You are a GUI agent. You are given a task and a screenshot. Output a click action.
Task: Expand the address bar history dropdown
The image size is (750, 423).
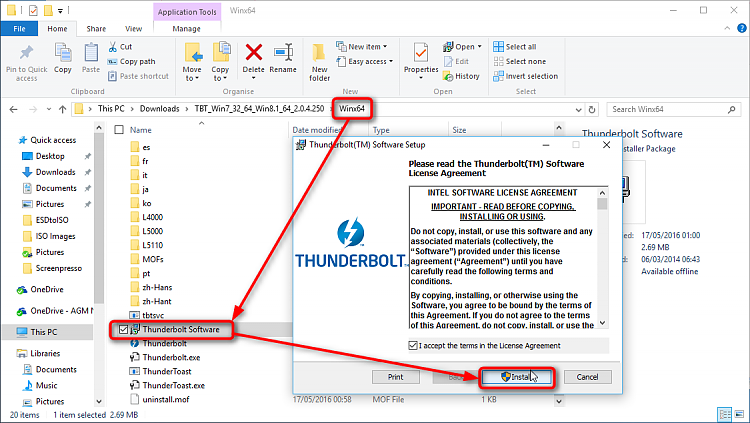(578, 110)
